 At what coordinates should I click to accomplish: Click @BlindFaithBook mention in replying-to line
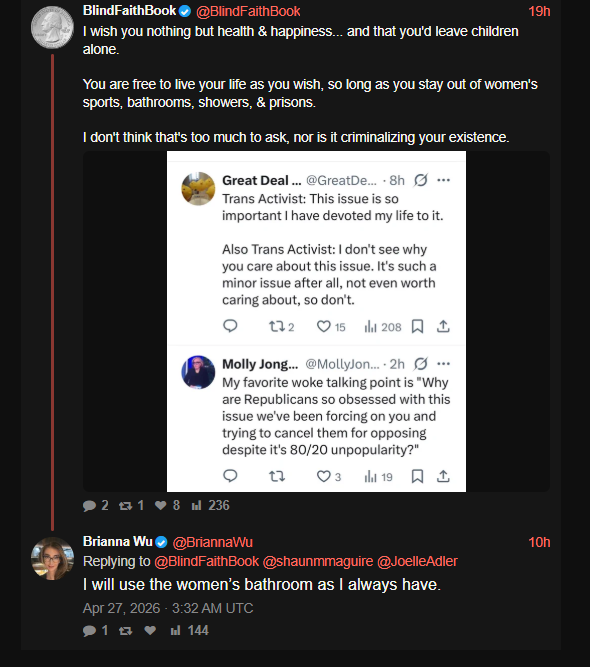206,561
